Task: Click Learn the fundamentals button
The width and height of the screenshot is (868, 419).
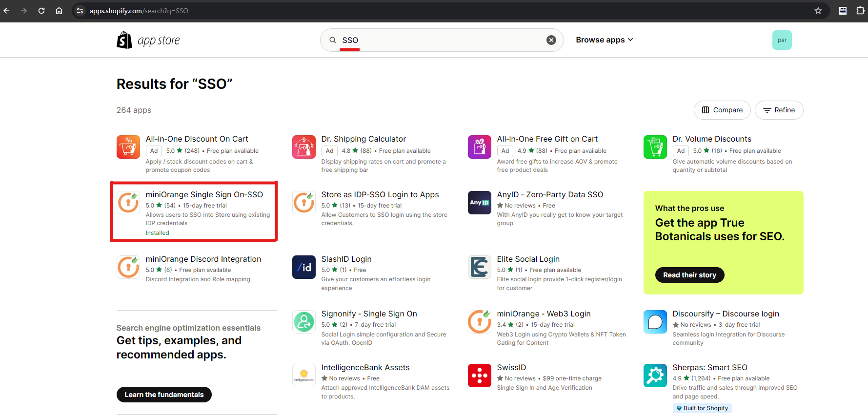Action: pyautogui.click(x=164, y=395)
